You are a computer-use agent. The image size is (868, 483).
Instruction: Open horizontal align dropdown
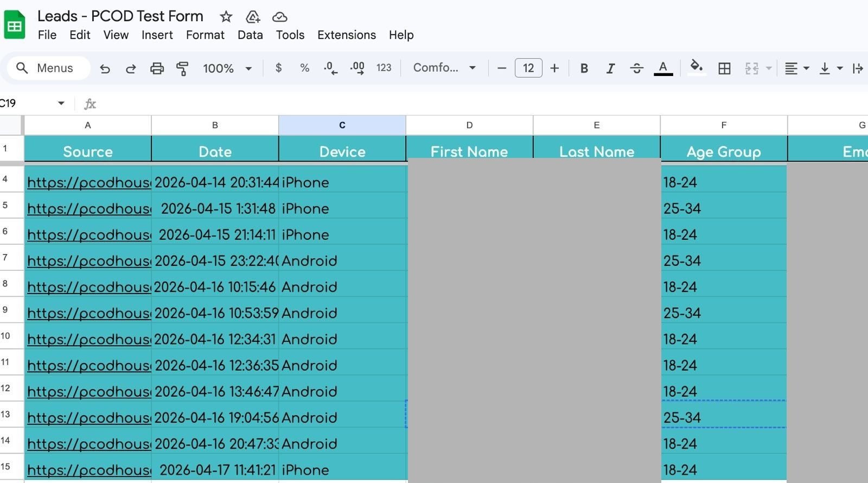[797, 68]
